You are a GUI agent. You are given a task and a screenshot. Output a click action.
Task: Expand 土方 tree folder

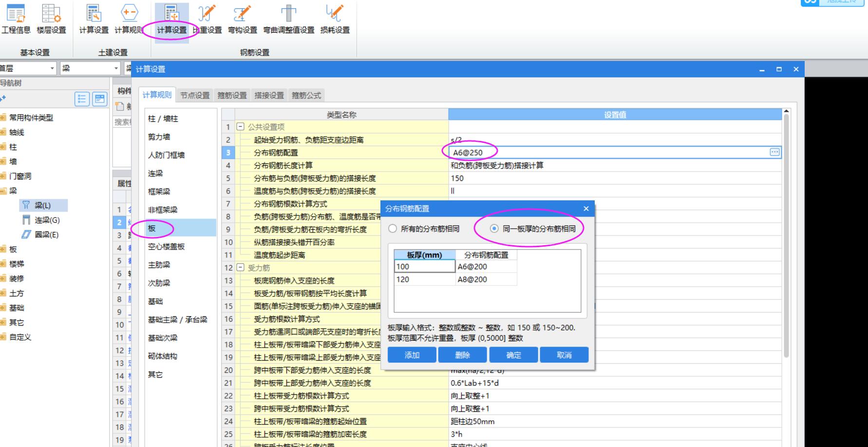click(x=3, y=293)
